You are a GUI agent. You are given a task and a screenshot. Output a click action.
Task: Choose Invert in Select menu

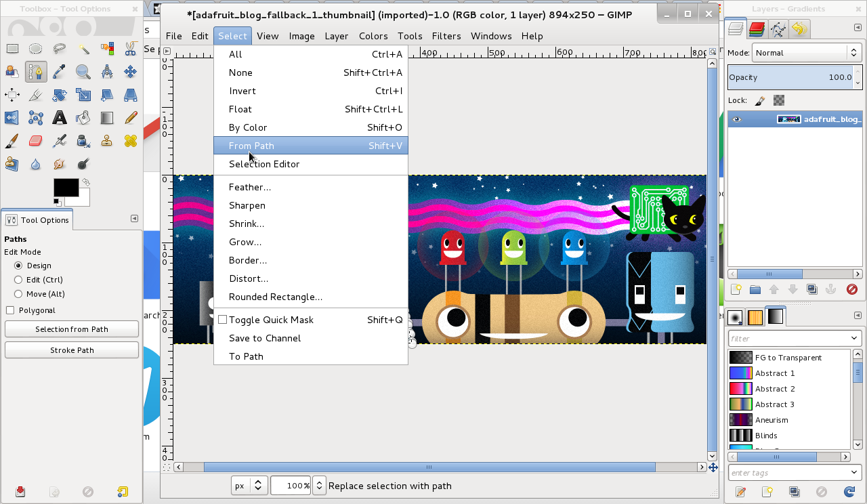click(x=311, y=91)
